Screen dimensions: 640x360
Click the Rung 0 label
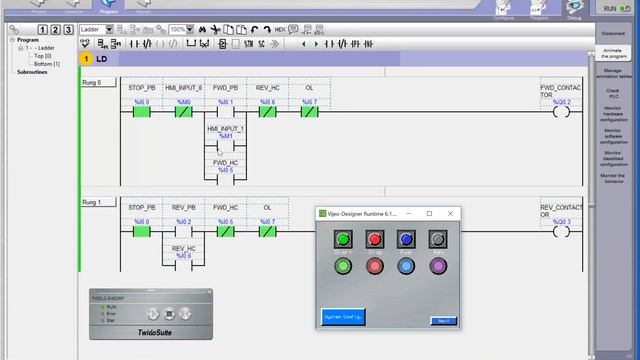(x=98, y=82)
